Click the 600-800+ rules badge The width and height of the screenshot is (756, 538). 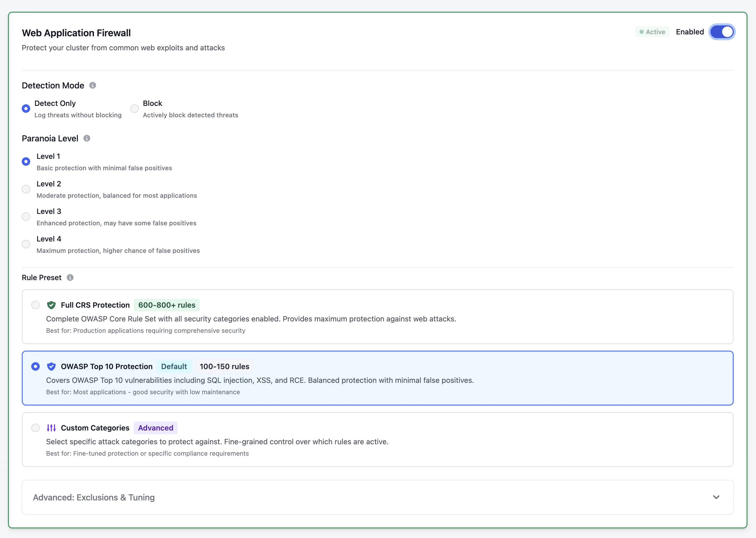pos(166,305)
